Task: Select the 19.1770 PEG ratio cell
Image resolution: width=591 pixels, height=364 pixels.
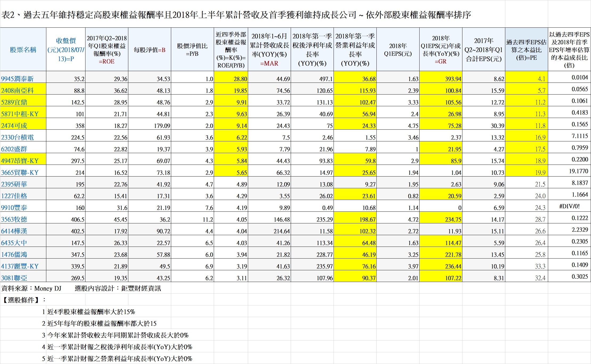Action: coord(569,171)
